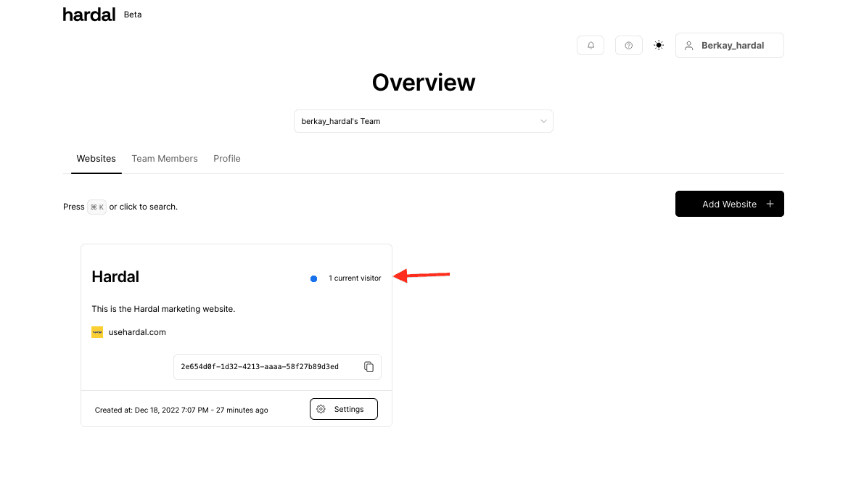The width and height of the screenshot is (864, 504).
Task: Open the help question mark icon
Action: [x=629, y=46]
